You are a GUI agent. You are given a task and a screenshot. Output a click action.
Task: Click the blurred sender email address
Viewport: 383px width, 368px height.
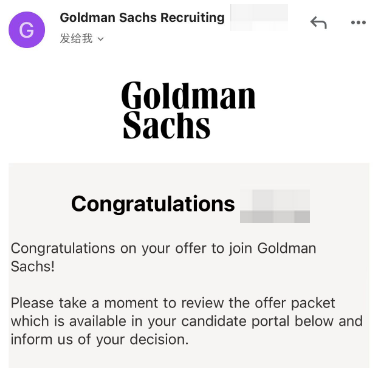point(259,17)
